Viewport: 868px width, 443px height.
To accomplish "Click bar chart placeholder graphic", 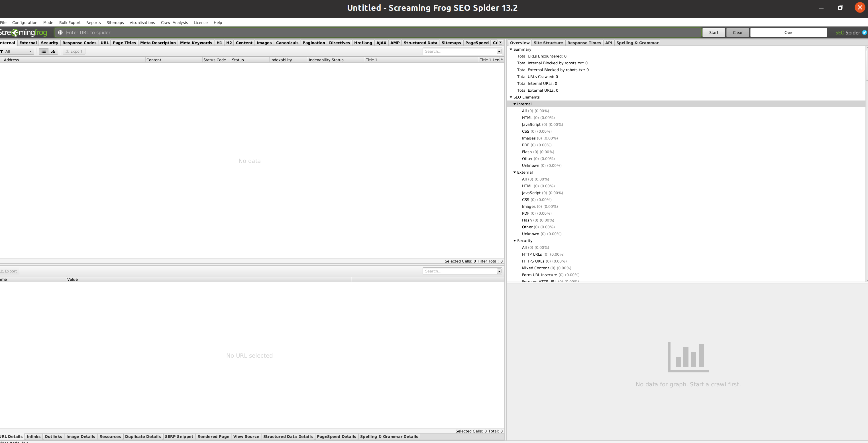I will click(688, 357).
